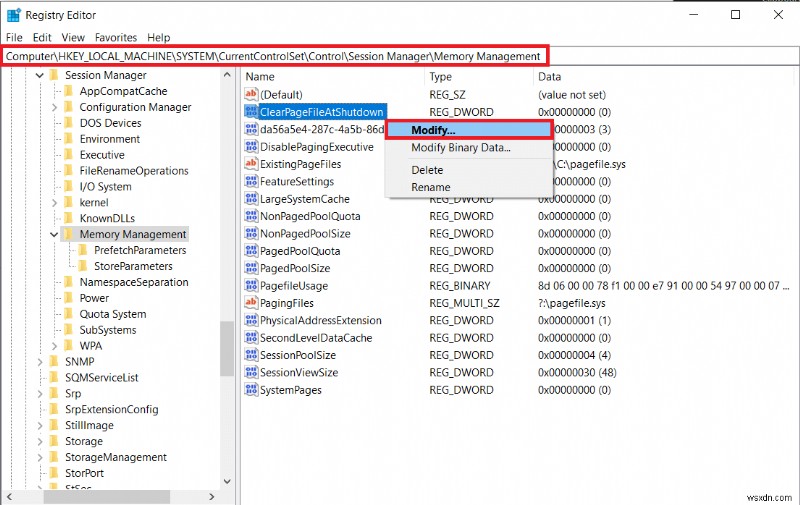Viewport: 800px width, 505px height.
Task: Collapse the Memory Management node
Action: [54, 235]
